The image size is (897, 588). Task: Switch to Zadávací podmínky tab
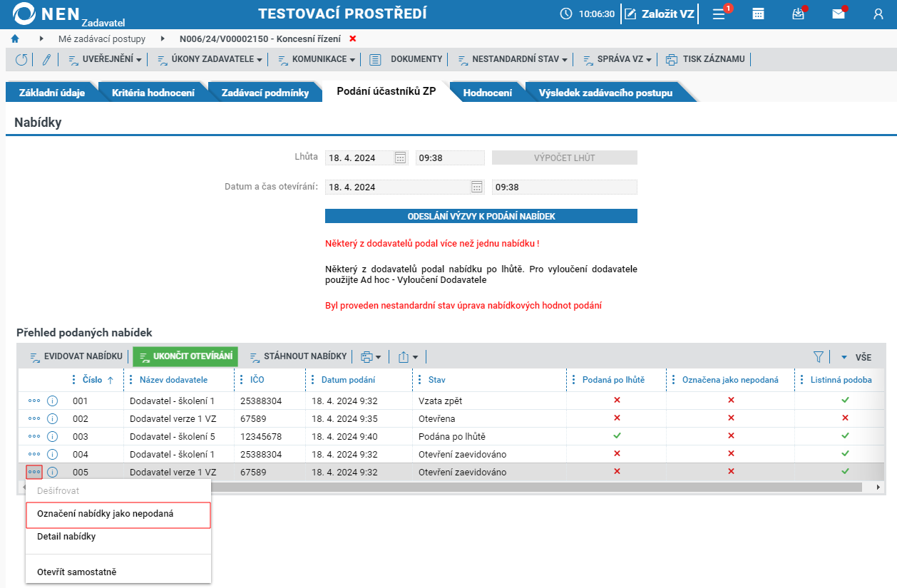coord(265,93)
